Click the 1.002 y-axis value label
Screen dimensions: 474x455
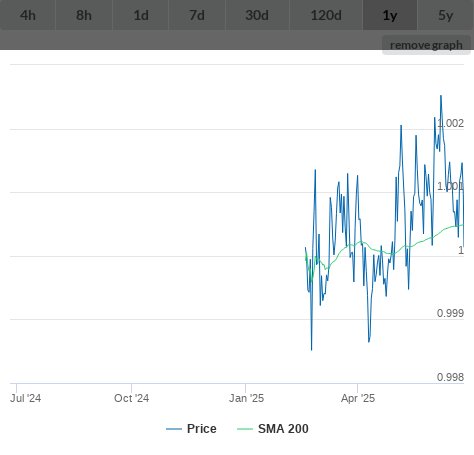click(x=450, y=123)
